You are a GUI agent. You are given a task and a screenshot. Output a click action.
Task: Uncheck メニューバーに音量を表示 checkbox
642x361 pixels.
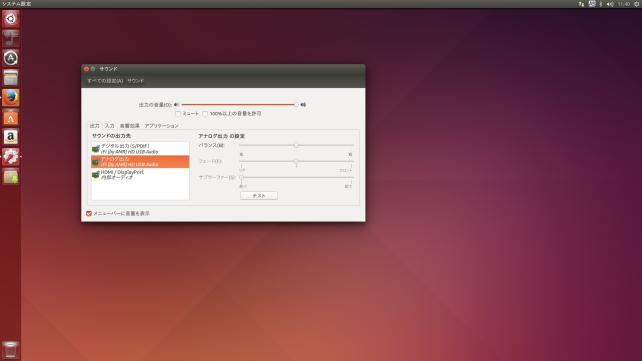(x=89, y=214)
